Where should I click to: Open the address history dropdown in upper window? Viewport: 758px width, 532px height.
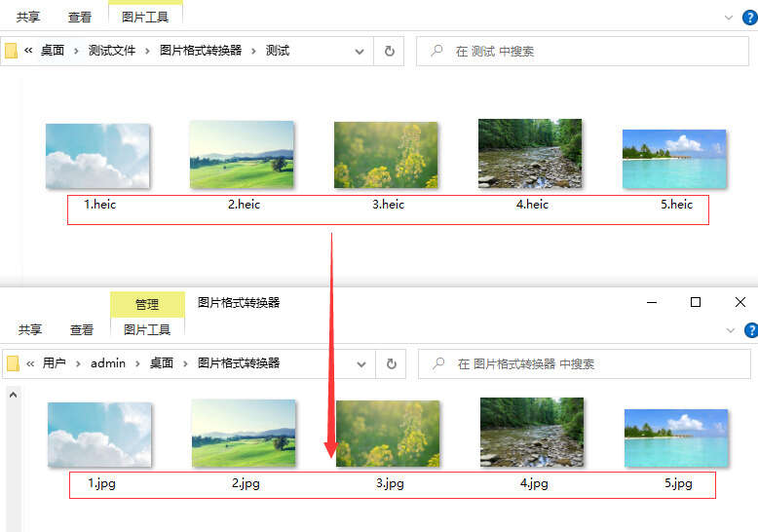click(x=360, y=52)
